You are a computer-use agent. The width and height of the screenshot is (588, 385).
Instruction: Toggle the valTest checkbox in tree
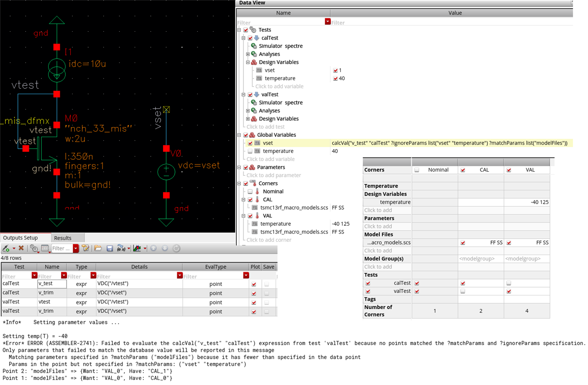(250, 95)
